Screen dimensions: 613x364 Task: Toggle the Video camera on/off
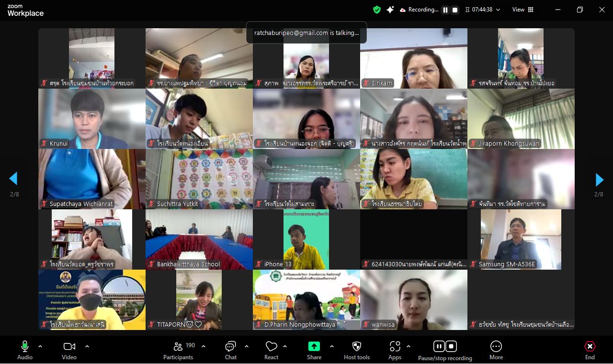(x=69, y=350)
